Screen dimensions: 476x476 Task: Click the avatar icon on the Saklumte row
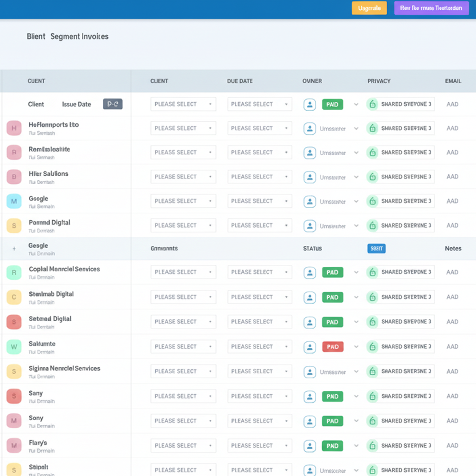[x=310, y=346]
